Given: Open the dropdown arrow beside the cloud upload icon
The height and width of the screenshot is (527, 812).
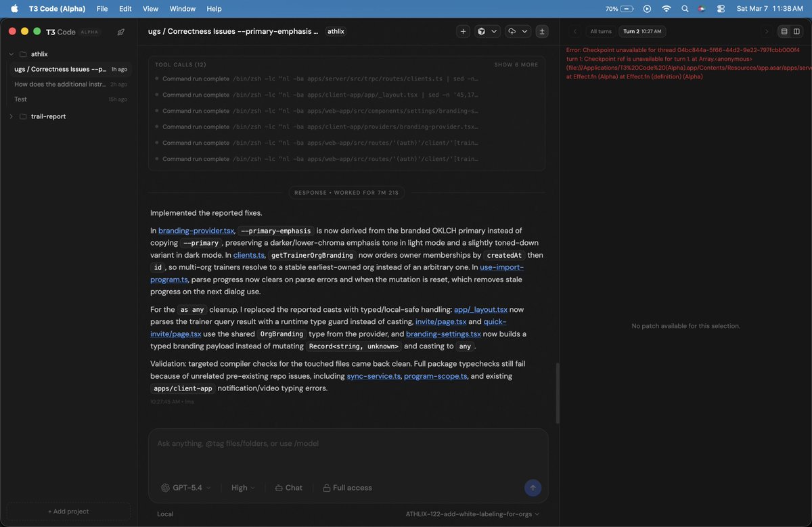Looking at the screenshot, I should point(524,31).
